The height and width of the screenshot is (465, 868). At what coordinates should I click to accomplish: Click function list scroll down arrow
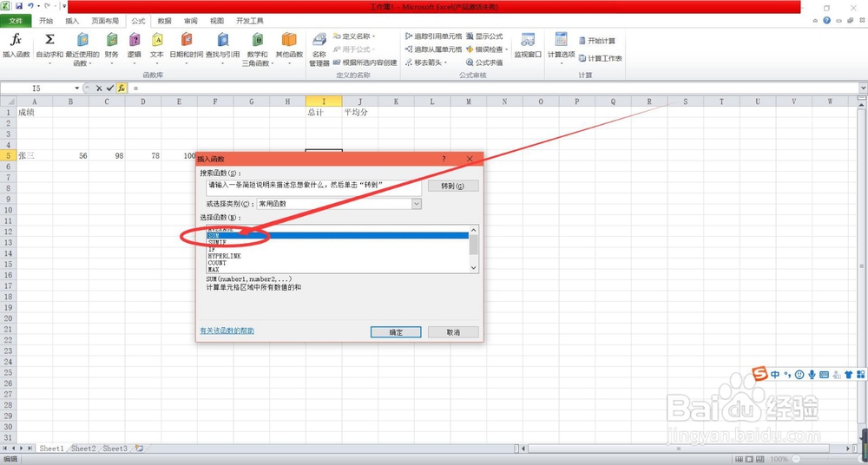[x=473, y=268]
